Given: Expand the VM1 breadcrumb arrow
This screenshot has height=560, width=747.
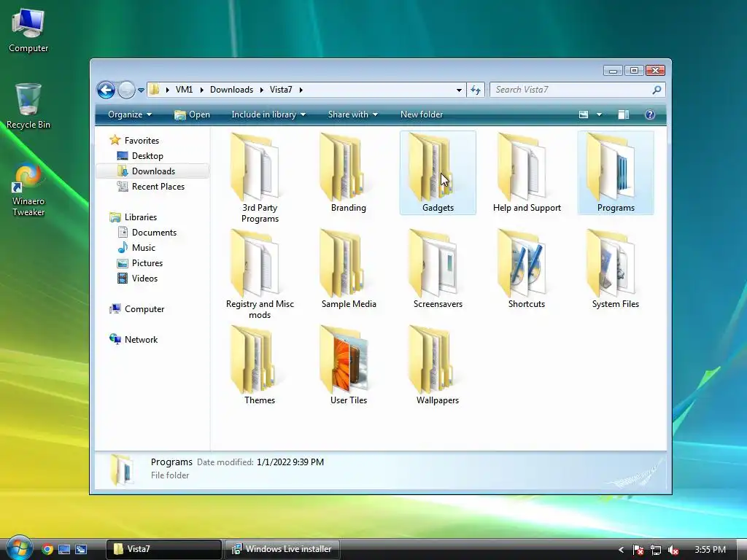Looking at the screenshot, I should [201, 90].
